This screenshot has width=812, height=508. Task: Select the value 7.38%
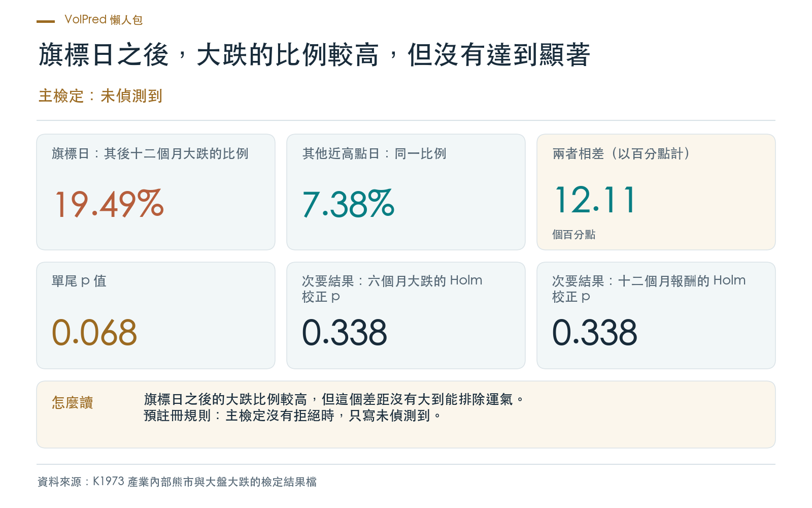click(x=348, y=204)
